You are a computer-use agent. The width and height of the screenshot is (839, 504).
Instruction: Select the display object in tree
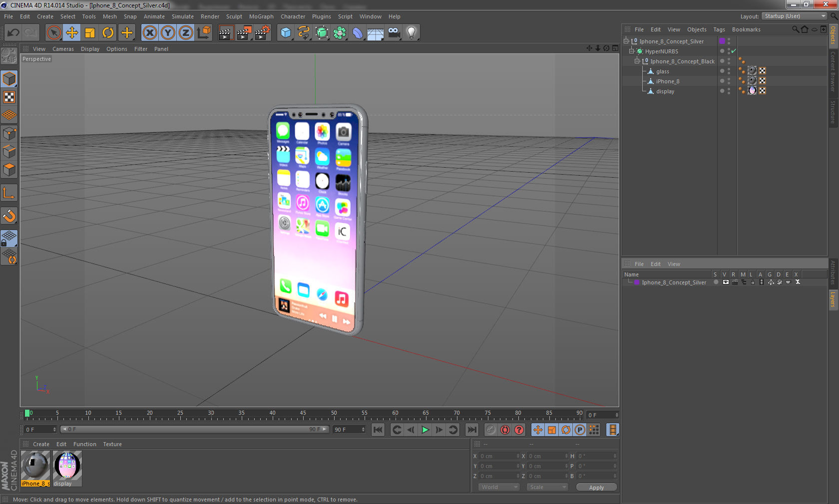pos(665,91)
